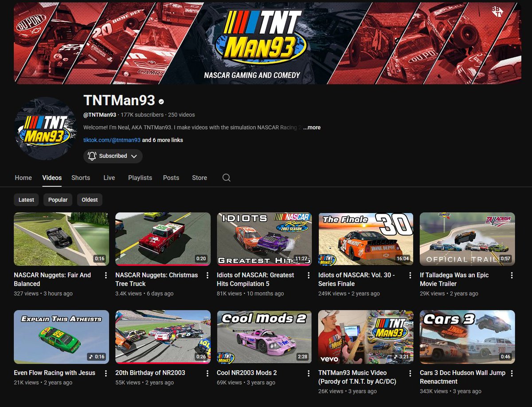
Task: Open the three-dot menu on 20th Birthday of NR2003
Action: (207, 373)
